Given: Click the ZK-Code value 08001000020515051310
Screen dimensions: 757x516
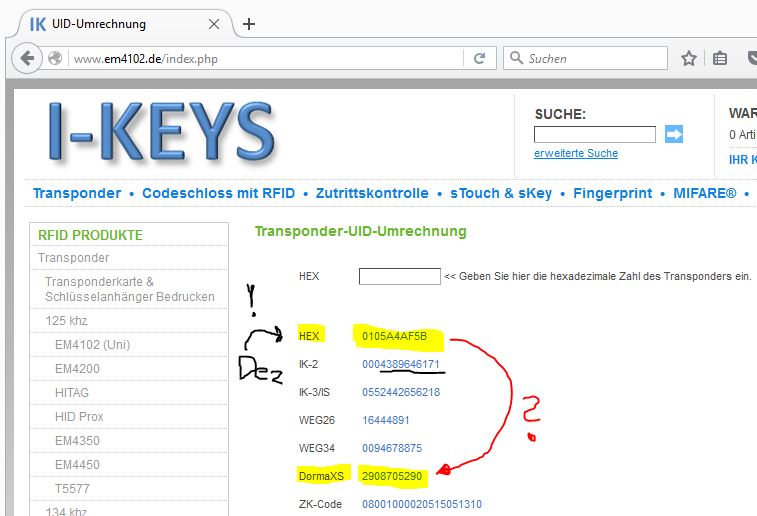Looking at the screenshot, I should [421, 504].
